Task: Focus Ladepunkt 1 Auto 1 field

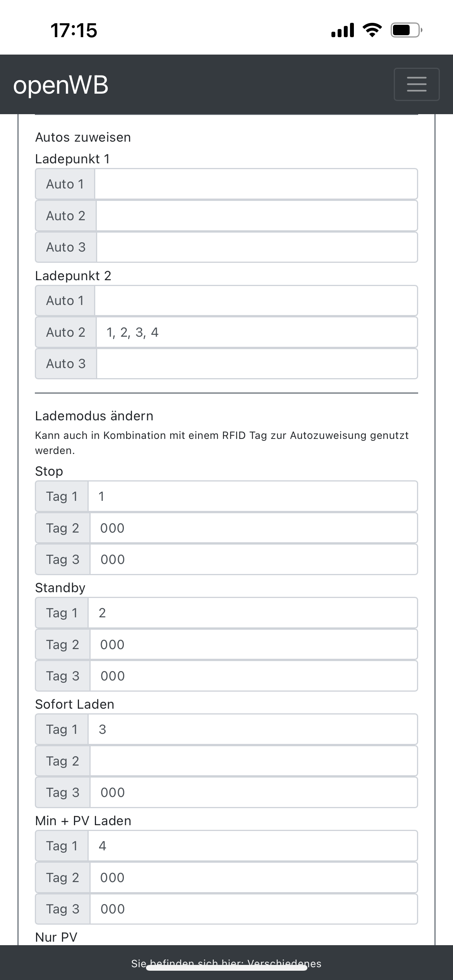Action: tap(256, 184)
